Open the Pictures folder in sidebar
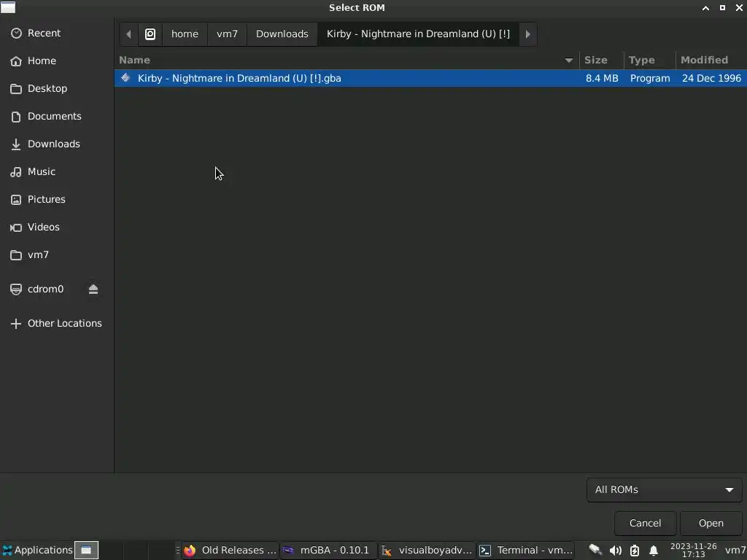 pos(57,199)
